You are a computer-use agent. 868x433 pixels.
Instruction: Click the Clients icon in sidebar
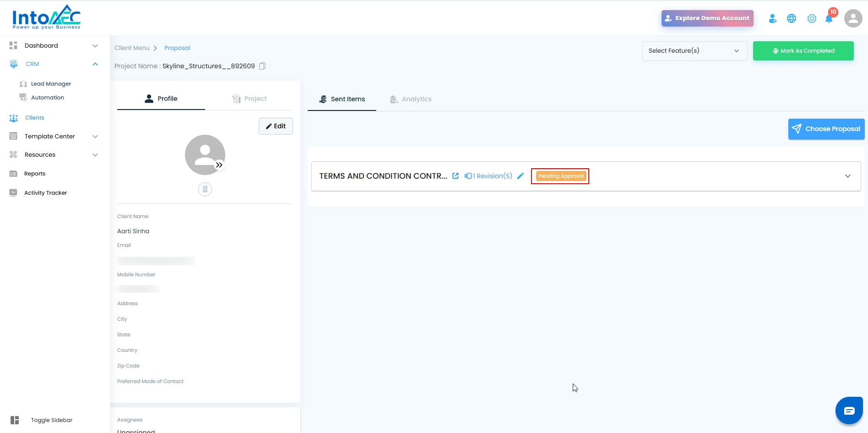14,118
